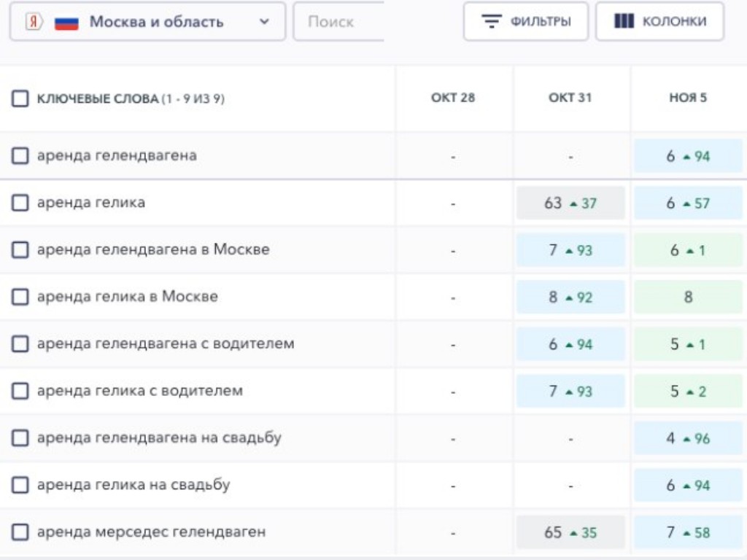Select checkbox for аренда гелика

[20, 203]
